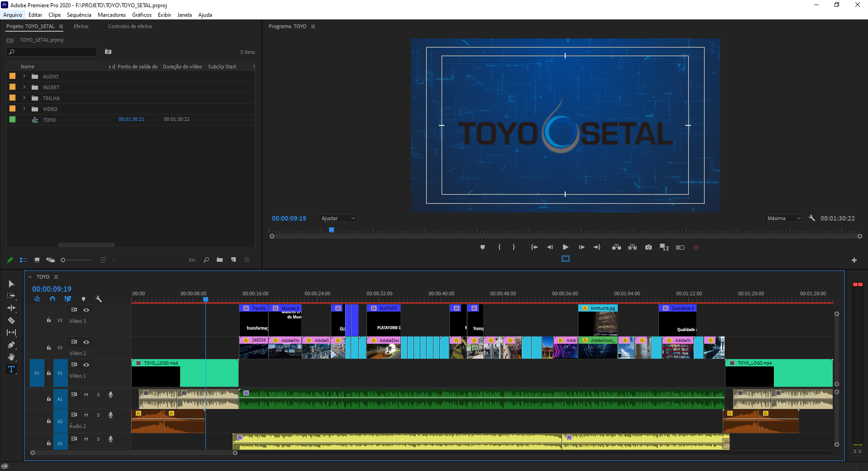Image resolution: width=868 pixels, height=471 pixels.
Task: Mark Out point in program monitor
Action: (x=514, y=247)
